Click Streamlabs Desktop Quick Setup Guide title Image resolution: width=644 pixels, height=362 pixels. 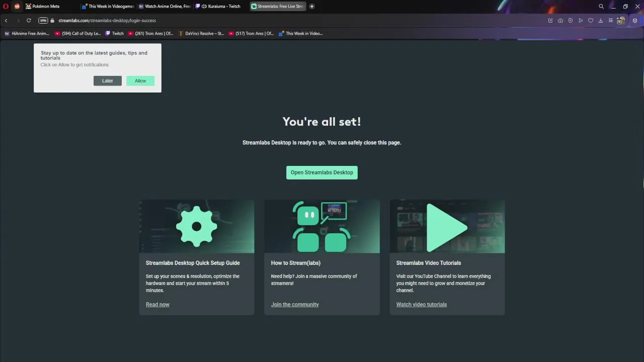[x=193, y=263]
